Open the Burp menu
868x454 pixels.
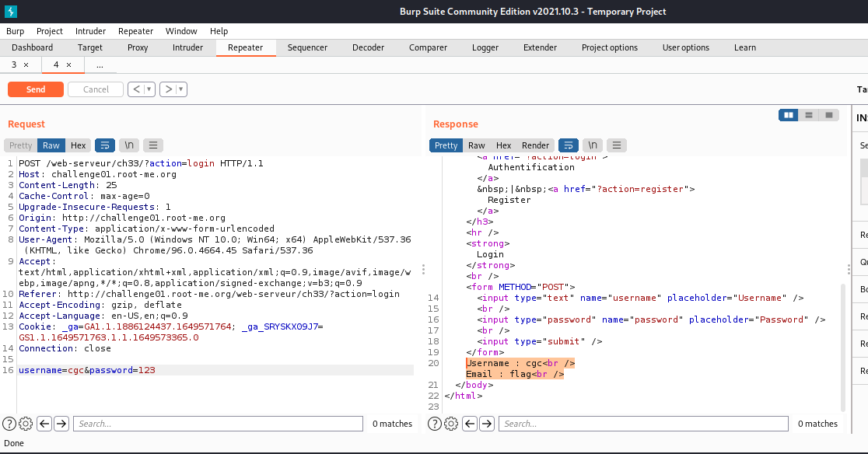[x=15, y=31]
